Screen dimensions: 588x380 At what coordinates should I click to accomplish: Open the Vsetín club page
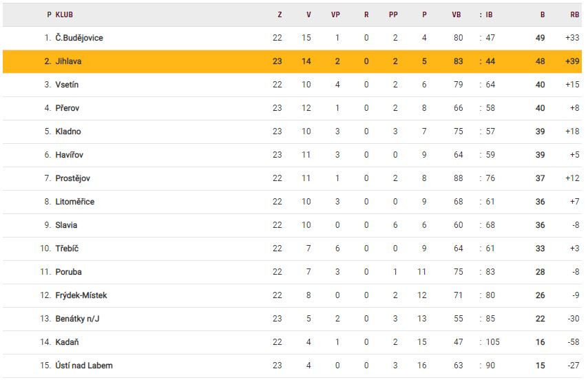pos(68,85)
